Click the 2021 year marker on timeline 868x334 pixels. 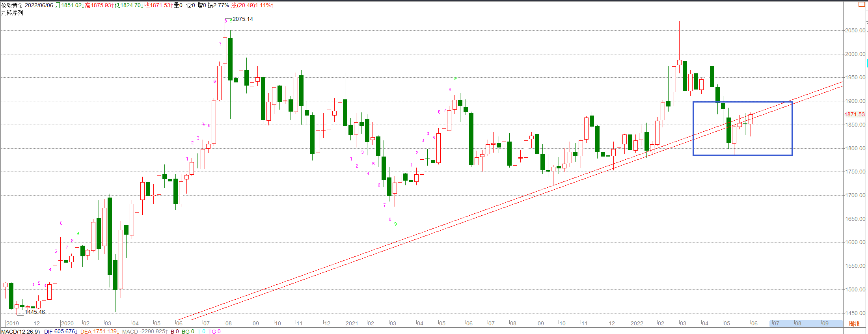point(352,323)
